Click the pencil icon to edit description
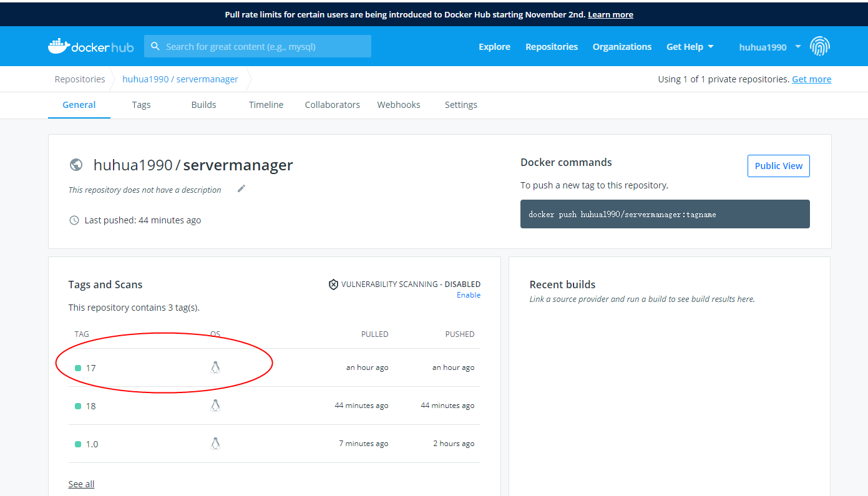Screen dimensions: 868x496 [241, 188]
